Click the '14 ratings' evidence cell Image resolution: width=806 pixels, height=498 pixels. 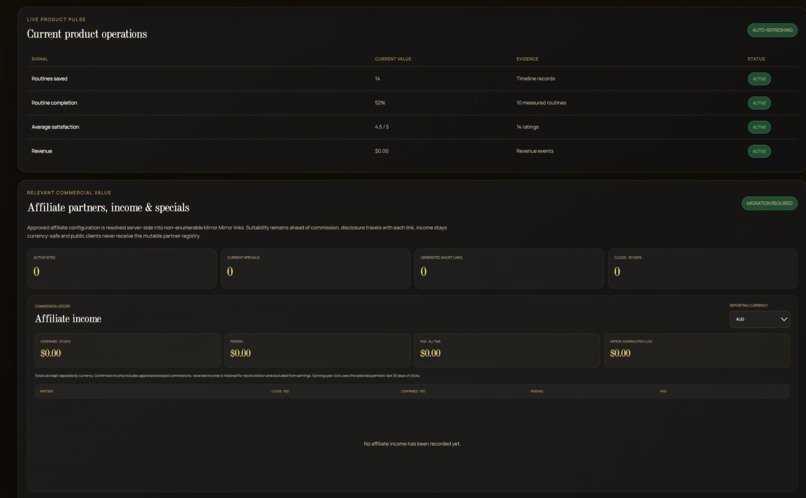527,127
